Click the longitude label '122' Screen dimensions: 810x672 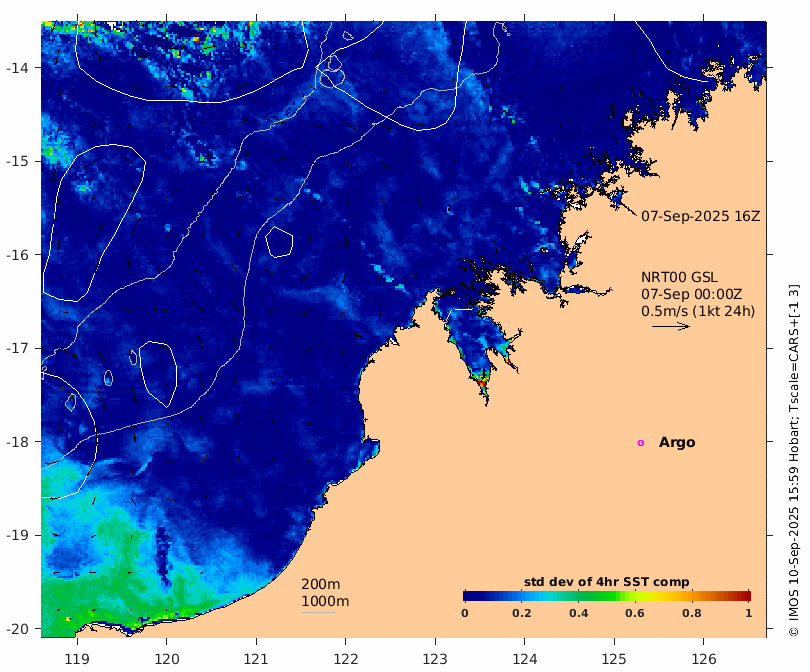click(346, 659)
